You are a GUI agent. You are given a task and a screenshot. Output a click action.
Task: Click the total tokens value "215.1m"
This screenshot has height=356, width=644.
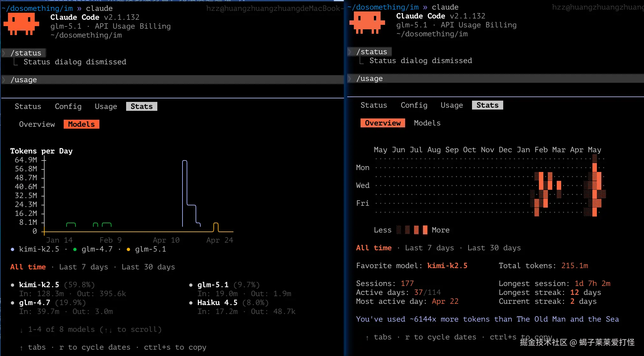point(575,266)
